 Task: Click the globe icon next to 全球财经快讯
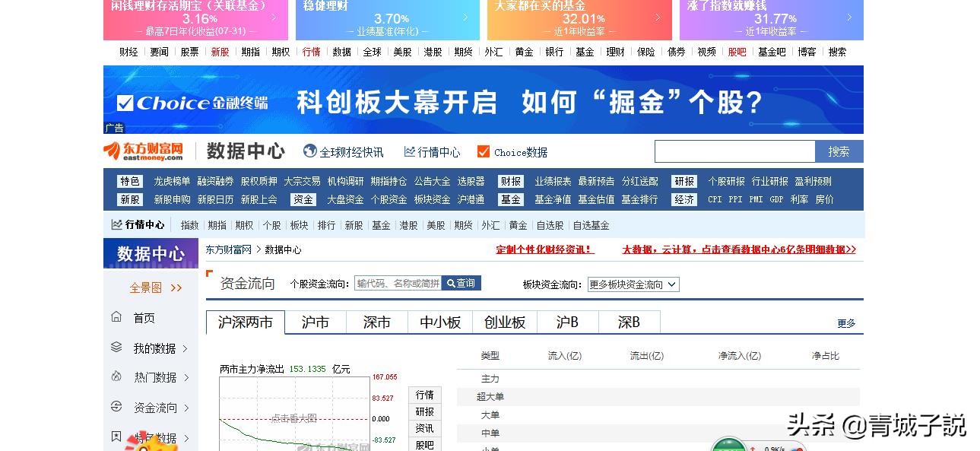click(309, 151)
